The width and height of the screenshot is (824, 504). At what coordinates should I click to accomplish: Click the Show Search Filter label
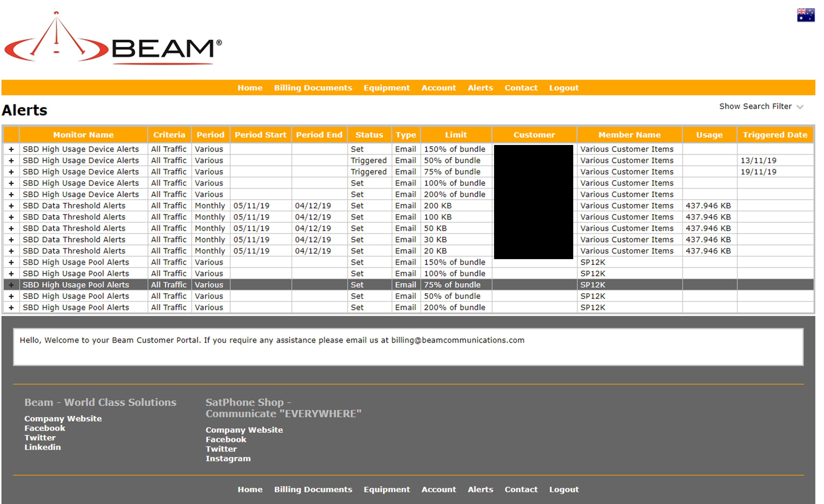coord(756,106)
